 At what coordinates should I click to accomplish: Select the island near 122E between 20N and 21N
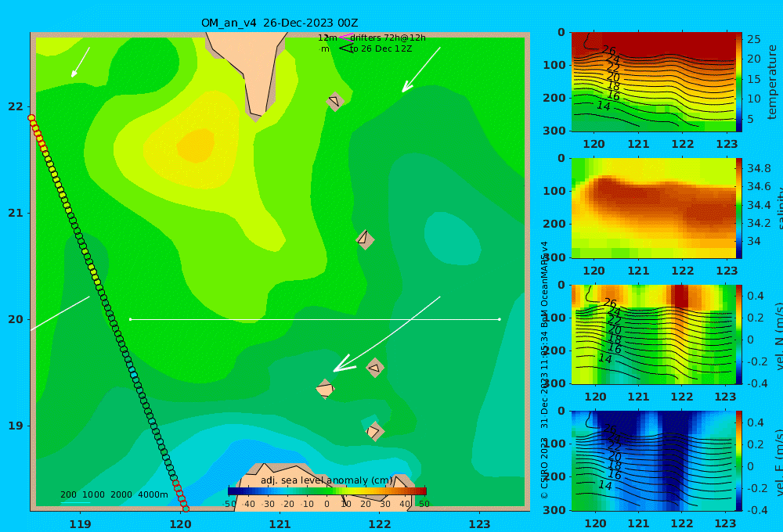365,239
